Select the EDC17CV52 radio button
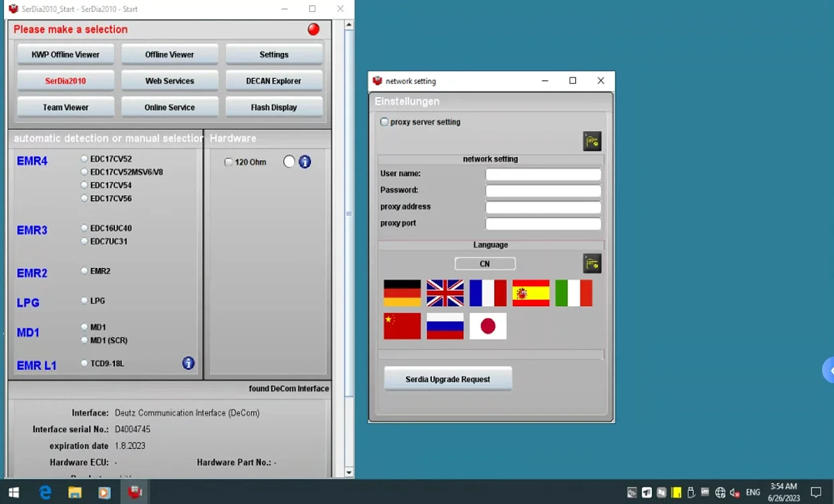This screenshot has width=834, height=504. click(84, 159)
